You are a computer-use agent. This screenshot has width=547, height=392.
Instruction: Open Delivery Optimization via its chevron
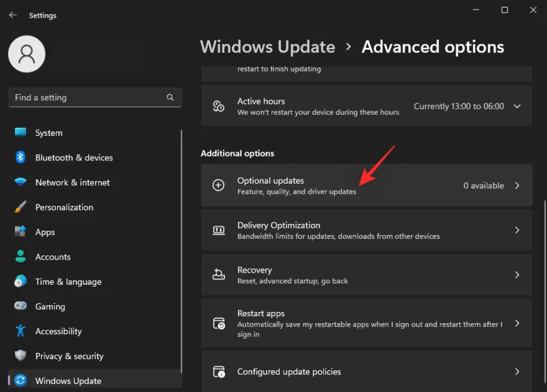[517, 230]
